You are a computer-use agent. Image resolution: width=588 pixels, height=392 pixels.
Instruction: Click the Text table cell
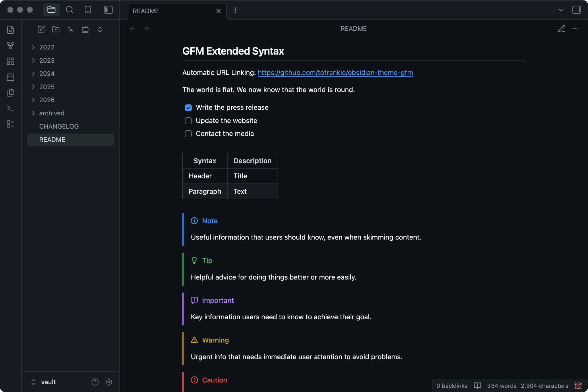252,192
